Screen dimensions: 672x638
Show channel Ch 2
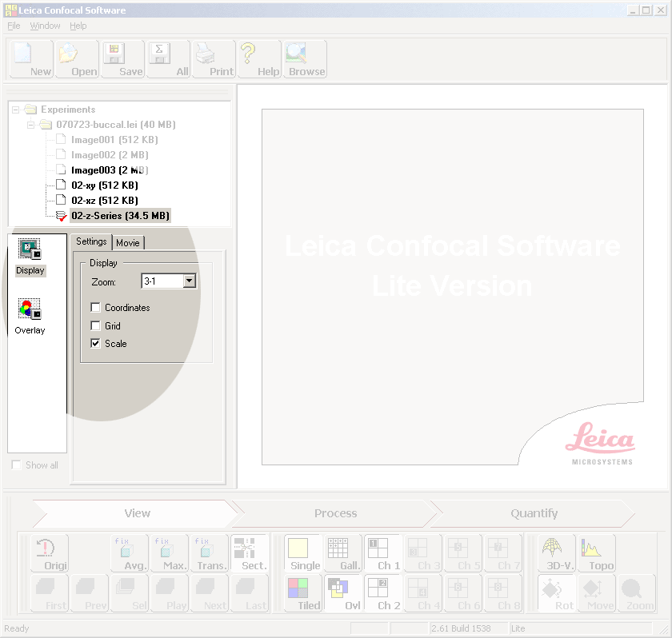383,593
